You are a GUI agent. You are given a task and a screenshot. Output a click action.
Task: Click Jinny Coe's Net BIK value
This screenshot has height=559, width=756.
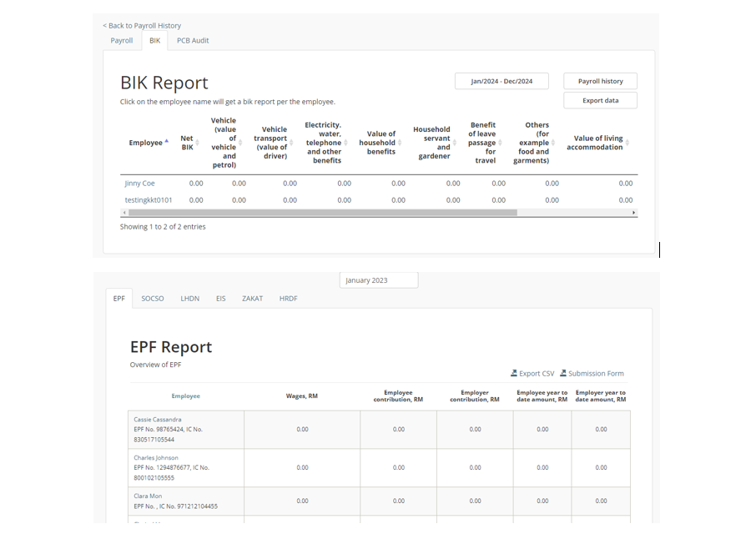point(196,183)
